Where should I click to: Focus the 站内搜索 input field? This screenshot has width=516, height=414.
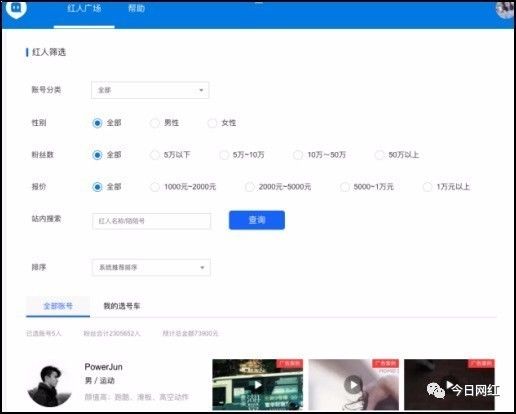pos(151,221)
